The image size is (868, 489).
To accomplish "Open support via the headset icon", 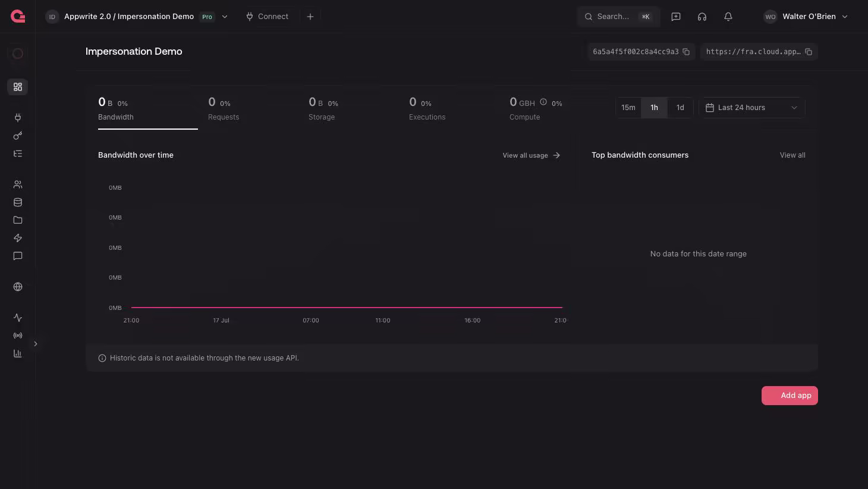I will (x=702, y=17).
